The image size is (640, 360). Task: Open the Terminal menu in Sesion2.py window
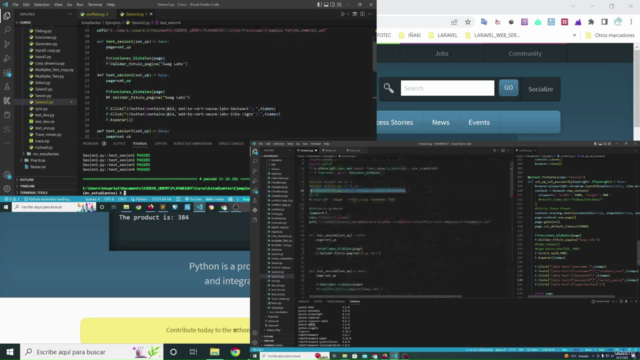95,4
